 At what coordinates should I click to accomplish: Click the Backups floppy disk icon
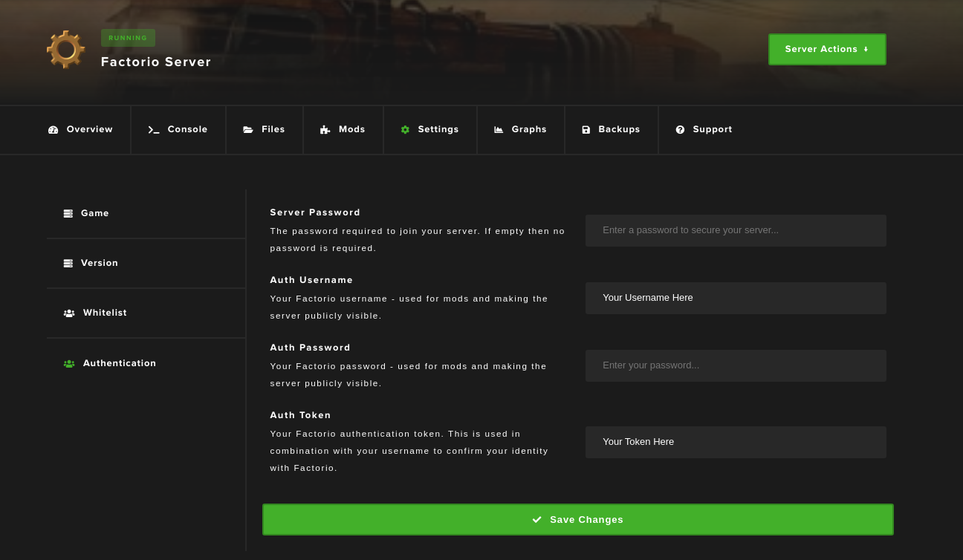586,129
